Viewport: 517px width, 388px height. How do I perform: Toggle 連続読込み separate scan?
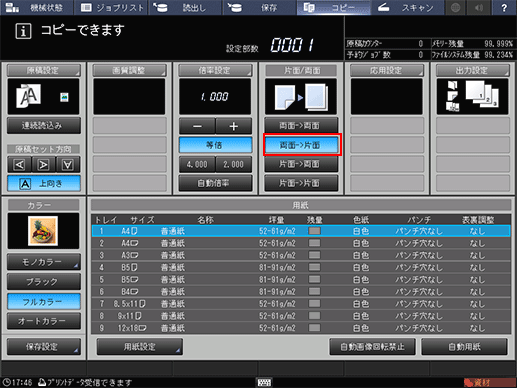44,125
